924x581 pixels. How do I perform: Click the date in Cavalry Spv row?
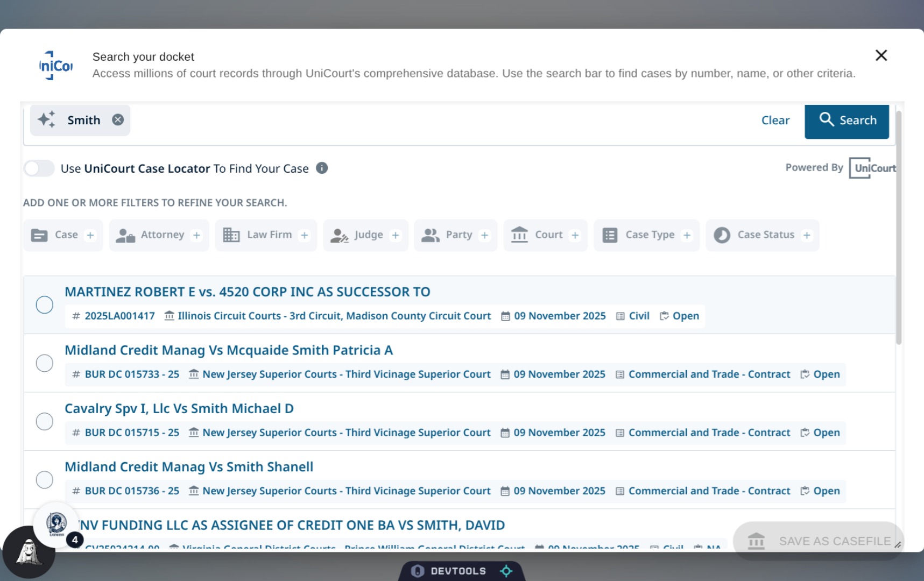[x=559, y=433]
